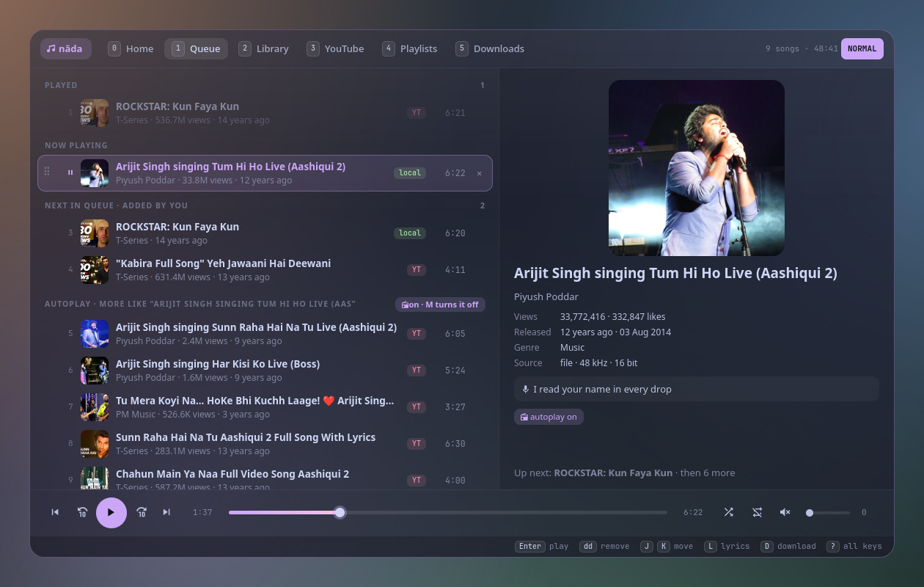Skip to previous track
This screenshot has width=924, height=587.
[x=55, y=512]
